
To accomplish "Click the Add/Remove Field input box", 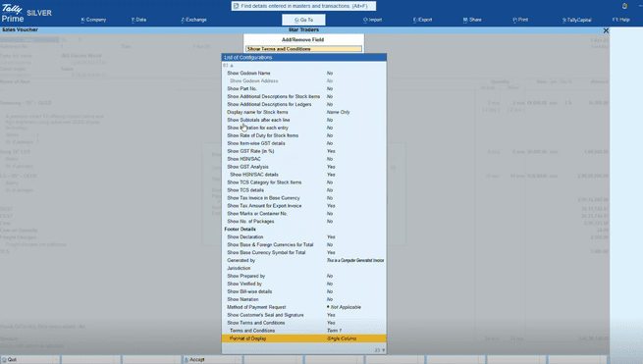I will (303, 49).
